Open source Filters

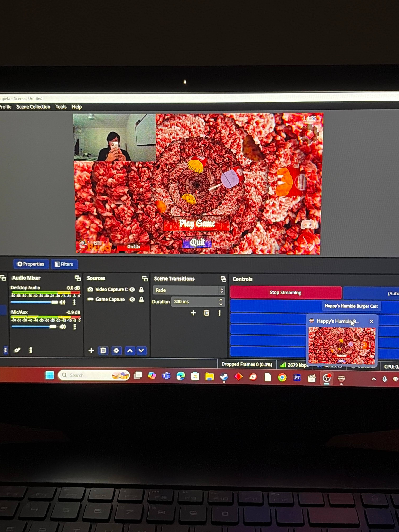pyautogui.click(x=64, y=264)
